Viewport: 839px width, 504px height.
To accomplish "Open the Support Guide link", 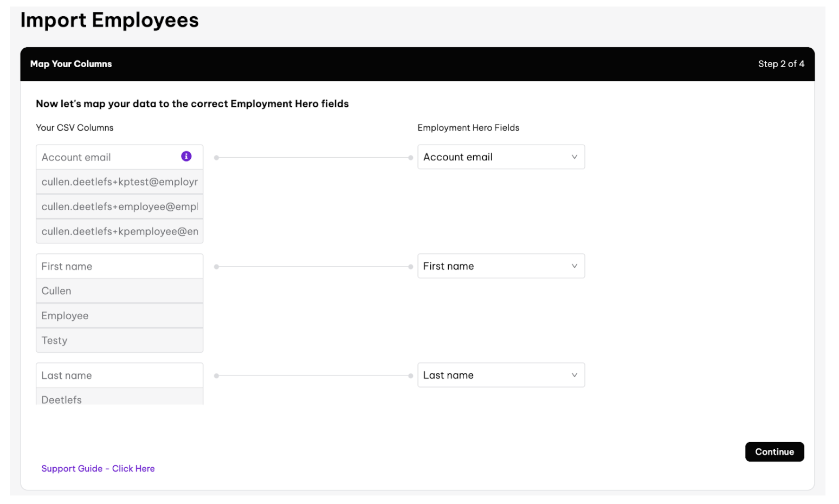I will click(98, 468).
